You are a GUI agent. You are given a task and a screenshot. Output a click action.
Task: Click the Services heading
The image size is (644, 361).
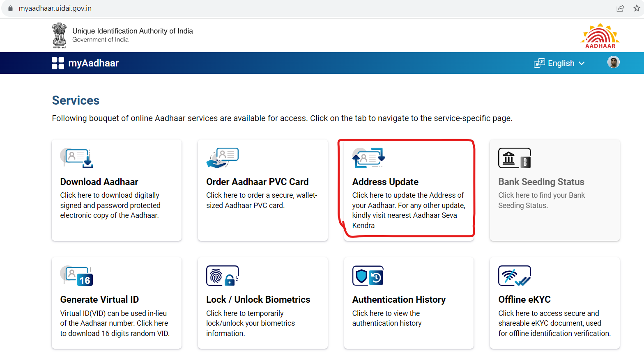pos(76,101)
